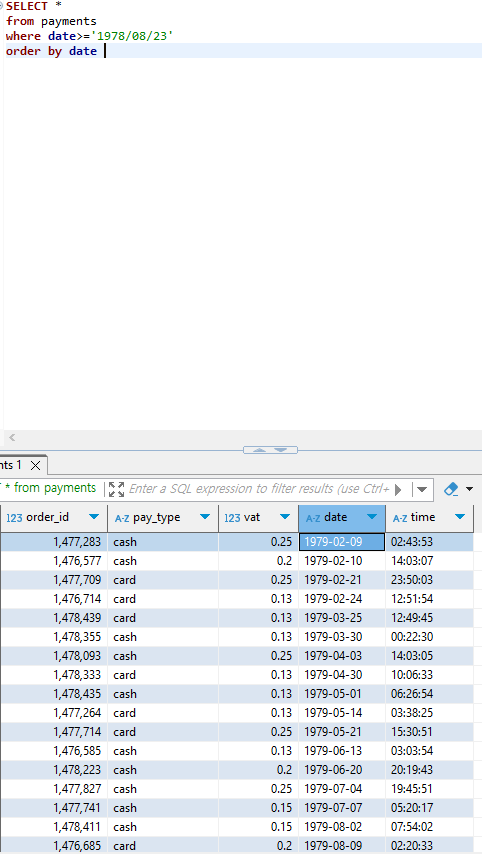This screenshot has height=854, width=482.
Task: Open the order_id column filter arrow
Action: (94, 517)
